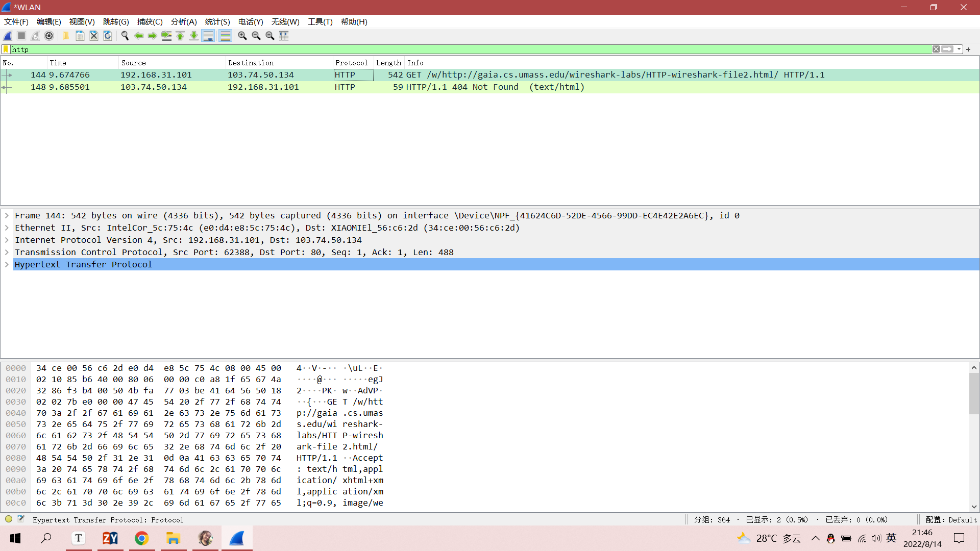The image size is (980, 551).
Task: Save this capture file
Action: [x=80, y=36]
